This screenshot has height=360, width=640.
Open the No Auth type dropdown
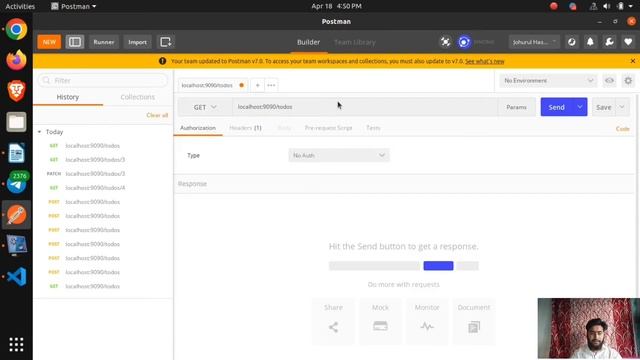339,156
